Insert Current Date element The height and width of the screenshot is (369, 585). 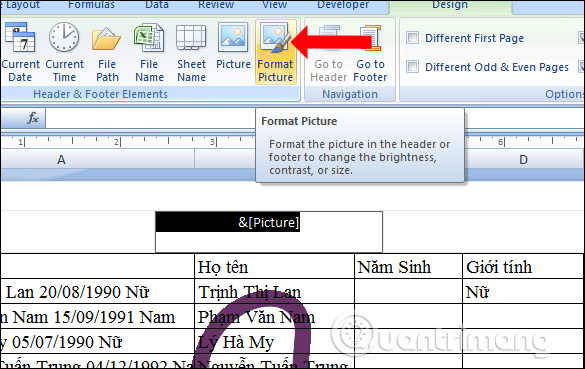click(x=20, y=52)
